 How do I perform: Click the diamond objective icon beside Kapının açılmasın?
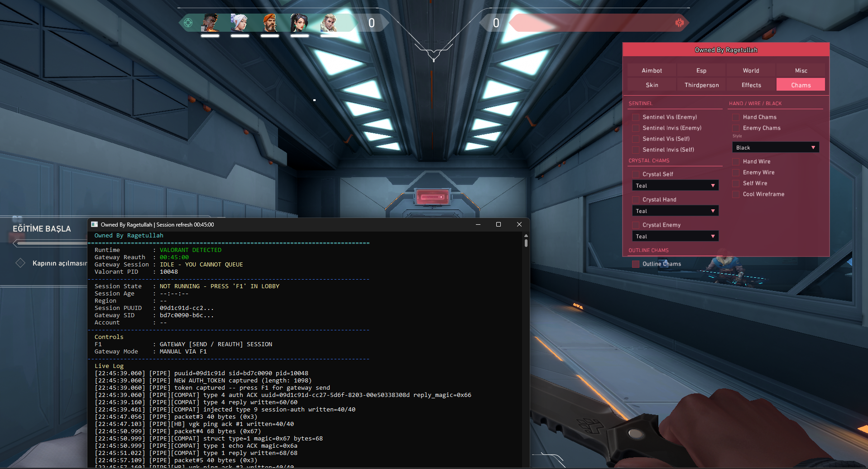point(20,263)
